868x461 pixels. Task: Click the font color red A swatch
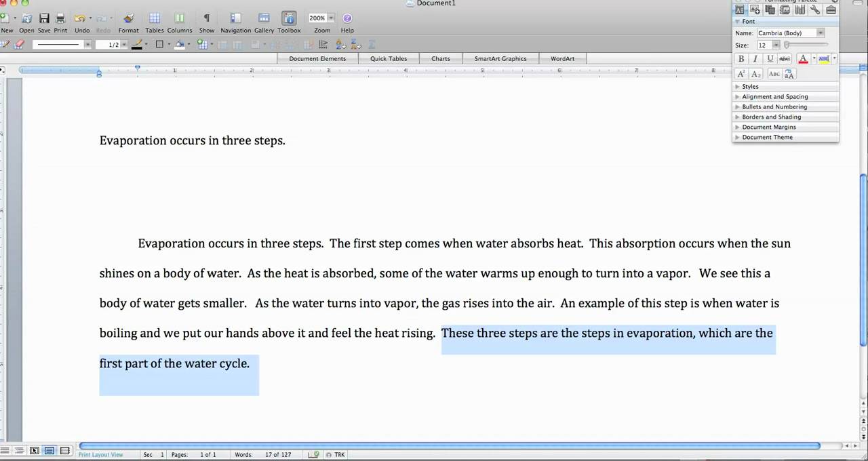click(x=803, y=59)
